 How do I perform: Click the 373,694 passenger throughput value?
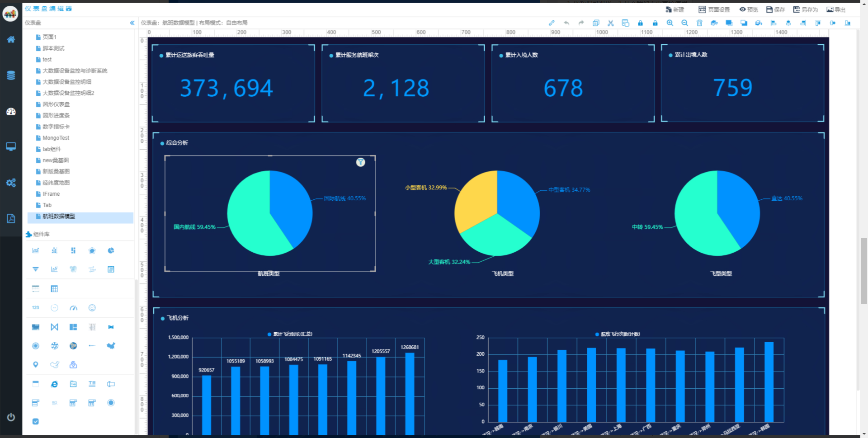click(x=226, y=88)
